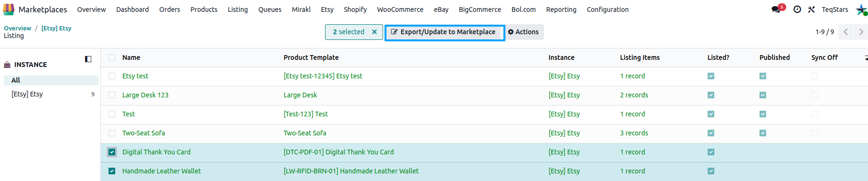Open the WooCommerce menu
The image size is (868, 181).
click(400, 10)
